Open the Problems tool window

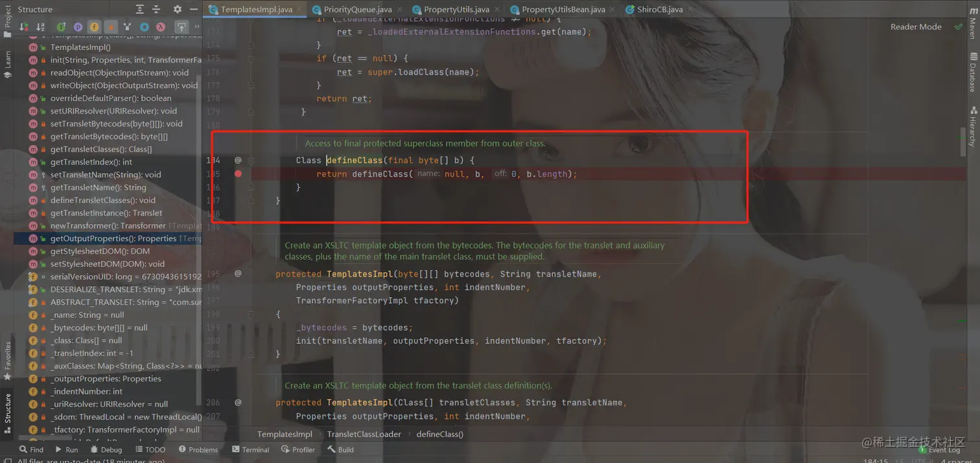pyautogui.click(x=198, y=449)
